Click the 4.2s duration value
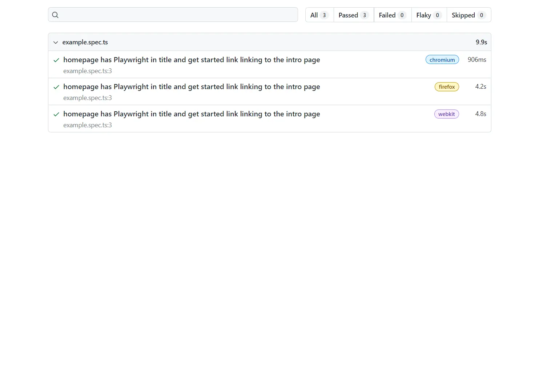This screenshot has height=392, width=539. pos(480,87)
